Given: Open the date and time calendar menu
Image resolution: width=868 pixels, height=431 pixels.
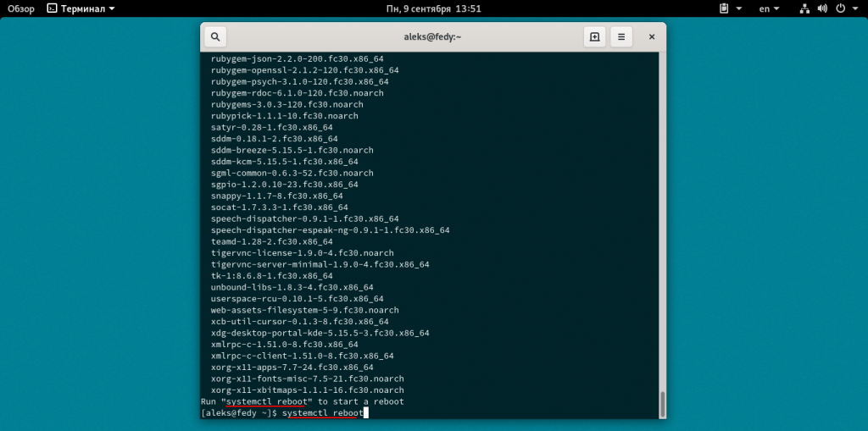Looking at the screenshot, I should 433,8.
